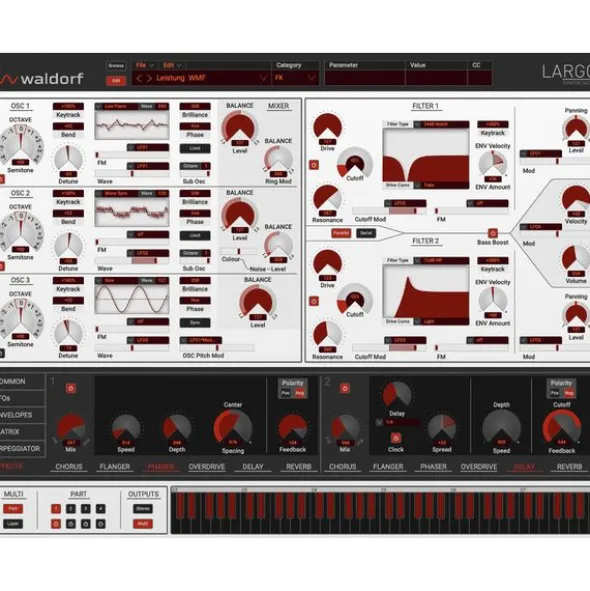Screen dimensions: 590x591
Task: Click the Multi Part mode button
Action: (x=13, y=509)
